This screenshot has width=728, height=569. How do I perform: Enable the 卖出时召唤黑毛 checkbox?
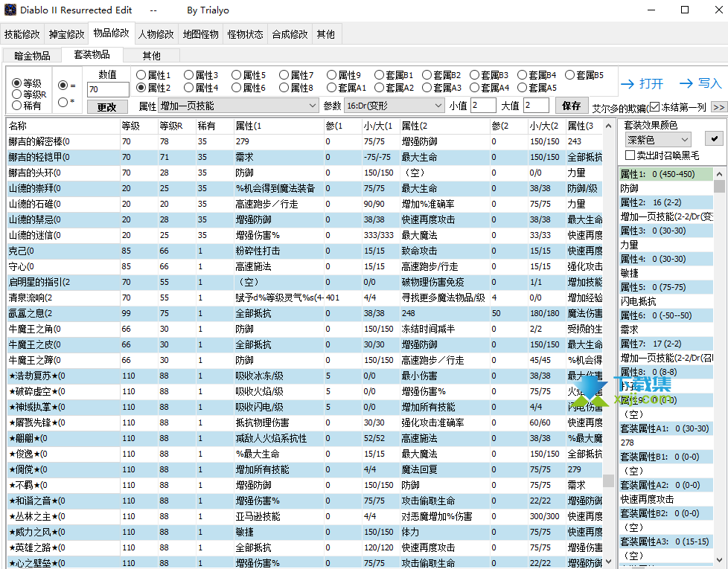coord(630,155)
